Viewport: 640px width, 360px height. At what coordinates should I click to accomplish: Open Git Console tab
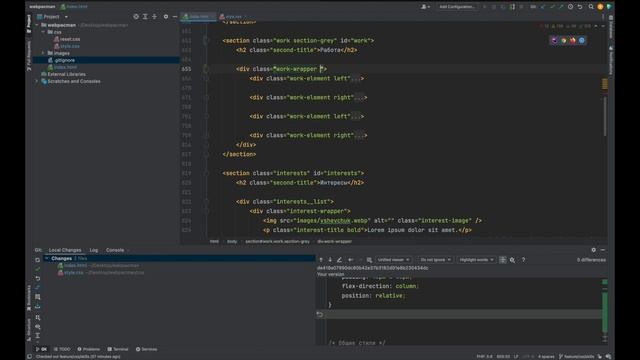tap(115, 250)
